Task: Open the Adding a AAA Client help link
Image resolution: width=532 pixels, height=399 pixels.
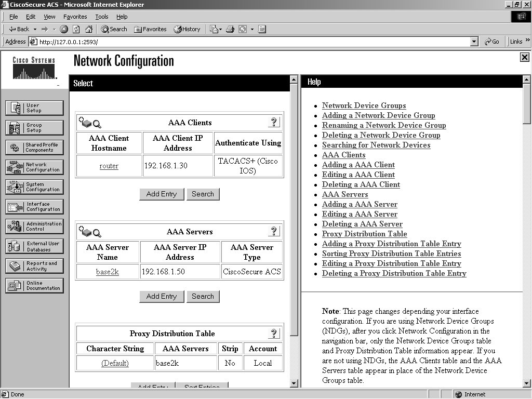Action: pos(358,165)
